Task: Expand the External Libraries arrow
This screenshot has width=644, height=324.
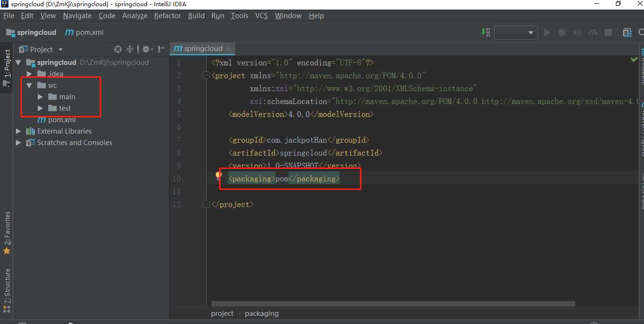Action: point(19,131)
